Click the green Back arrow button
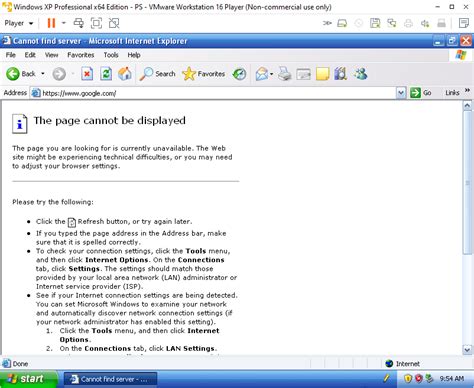Image resolution: width=474 pixels, height=388 pixels. [x=13, y=74]
